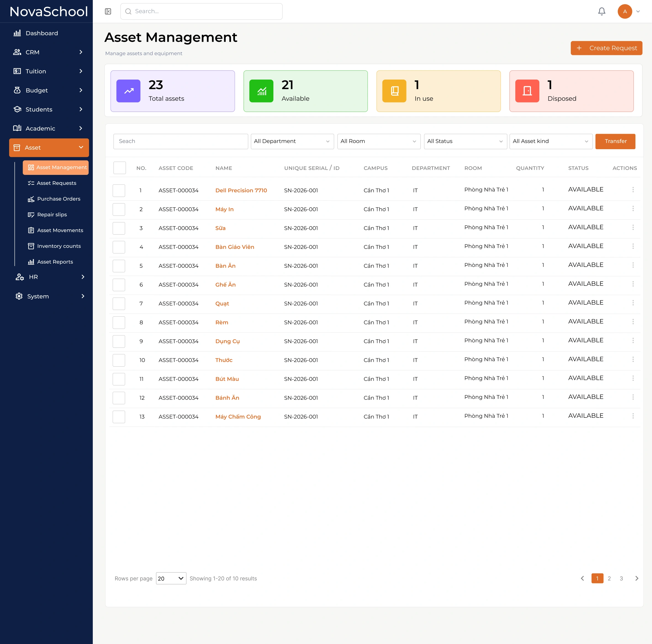Open actions menu for Bàn Ăn row
This screenshot has height=644, width=652.
pyautogui.click(x=633, y=265)
